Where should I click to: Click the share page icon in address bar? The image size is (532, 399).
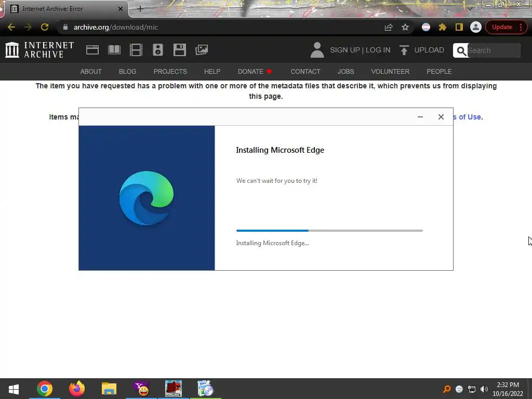click(x=389, y=27)
